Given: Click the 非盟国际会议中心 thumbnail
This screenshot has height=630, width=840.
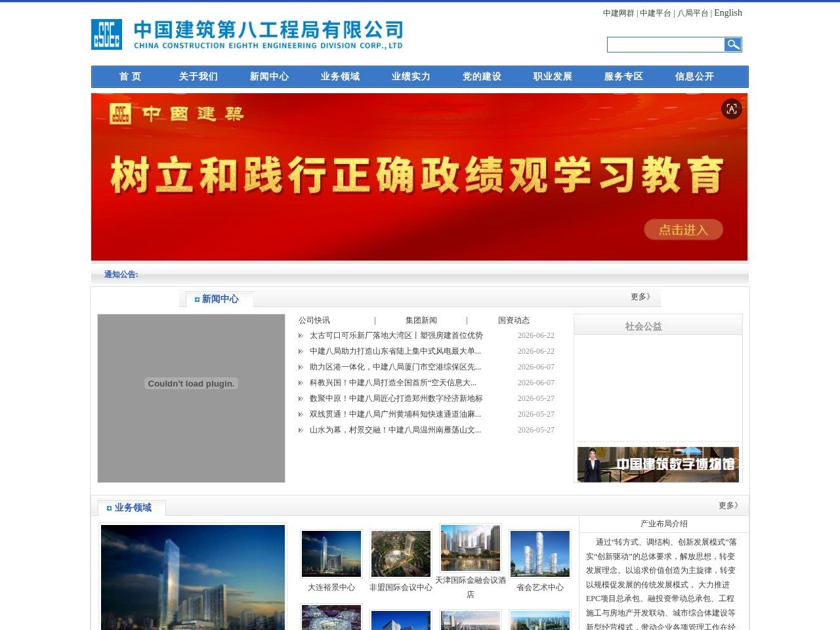Looking at the screenshot, I should tap(401, 554).
